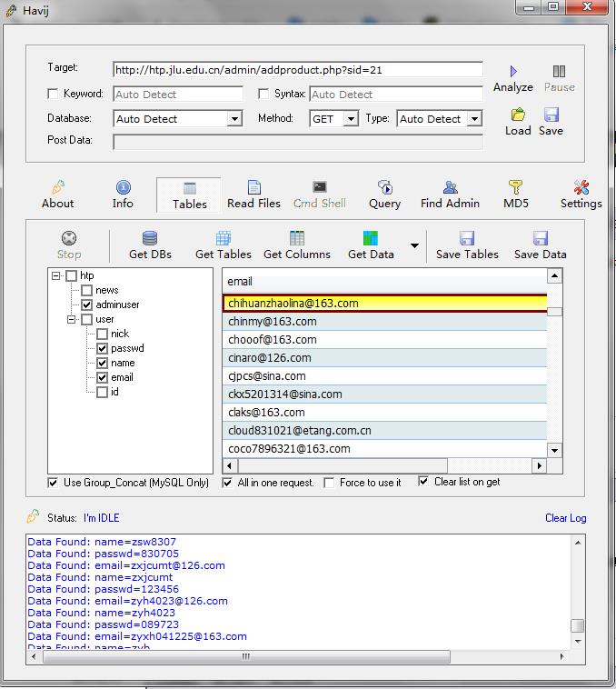
Task: Select the Tables tab
Action: [x=189, y=195]
